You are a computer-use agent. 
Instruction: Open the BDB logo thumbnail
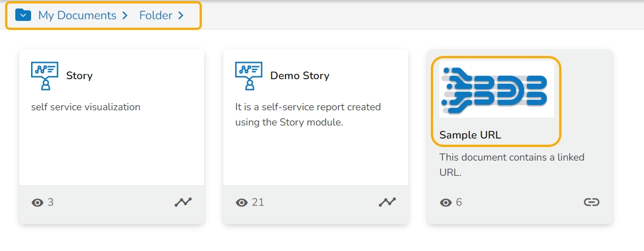tap(496, 89)
